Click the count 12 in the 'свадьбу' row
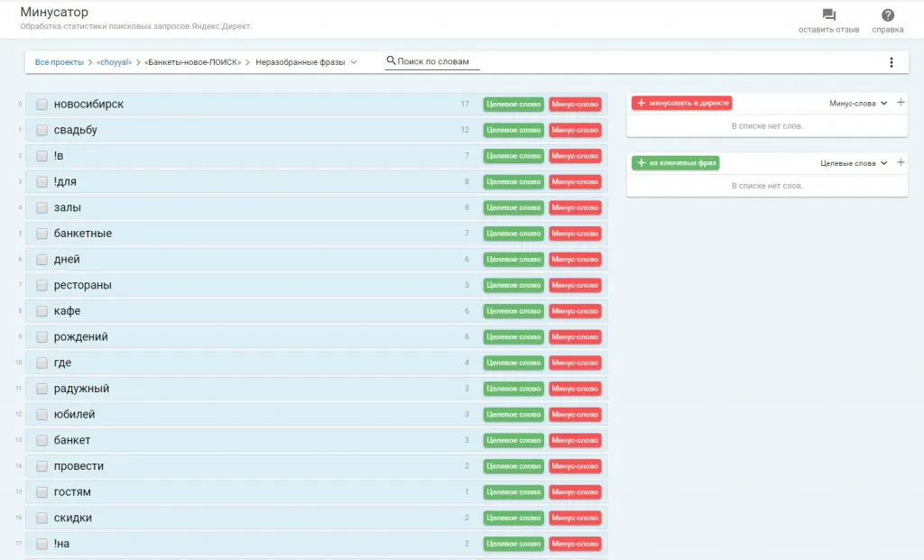Viewport: 924px width, 560px height. click(x=465, y=130)
